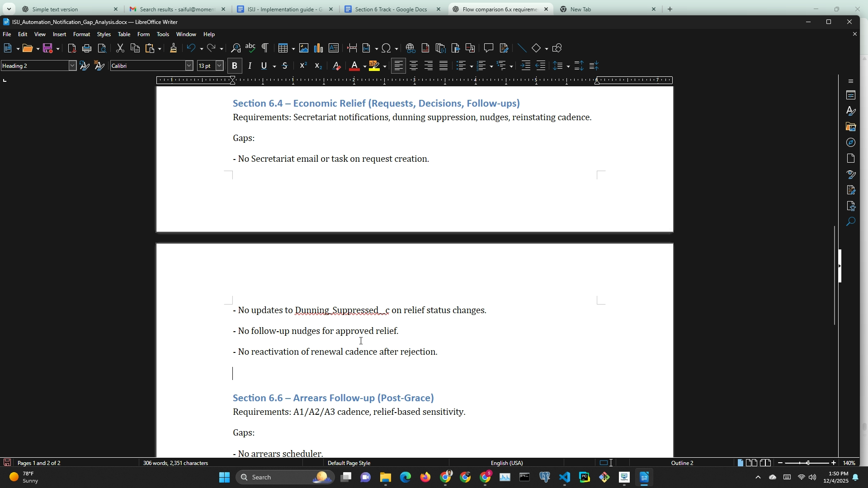
Task: Click the Insert Table icon
Action: click(283, 48)
